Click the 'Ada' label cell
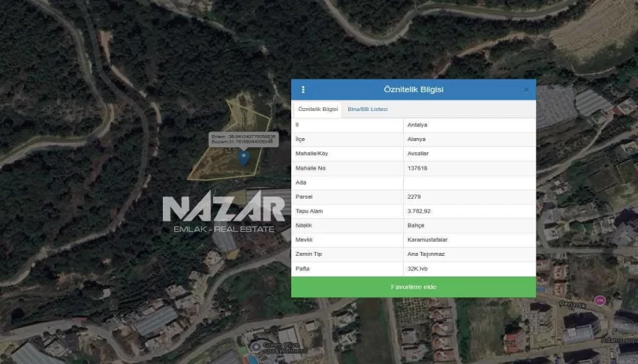Screen dimensions: 638x364 pyautogui.click(x=348, y=182)
